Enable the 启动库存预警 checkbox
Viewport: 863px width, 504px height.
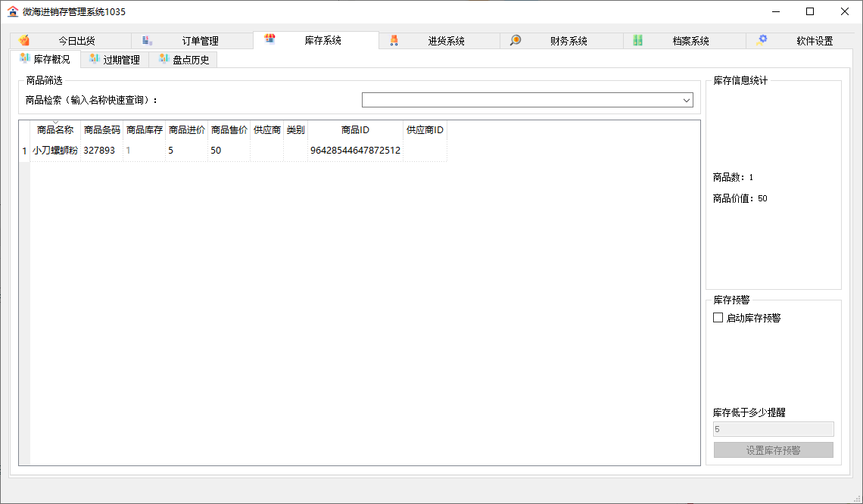tap(718, 318)
